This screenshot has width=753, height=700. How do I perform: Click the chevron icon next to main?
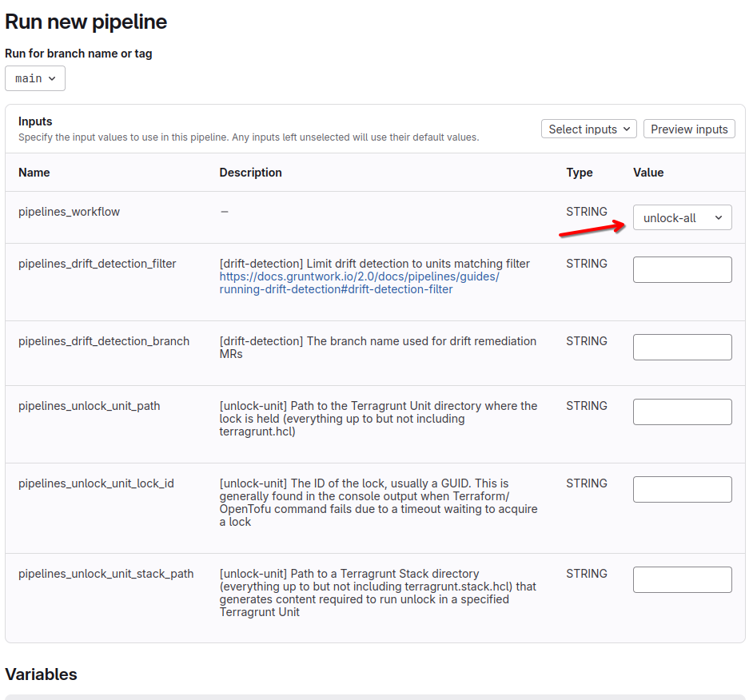(x=52, y=78)
